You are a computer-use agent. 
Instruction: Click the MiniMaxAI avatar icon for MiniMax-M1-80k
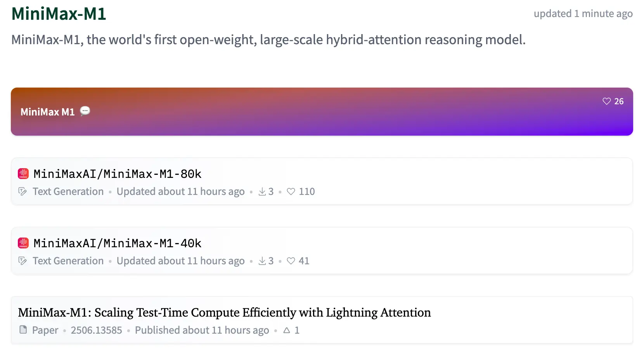tap(23, 174)
